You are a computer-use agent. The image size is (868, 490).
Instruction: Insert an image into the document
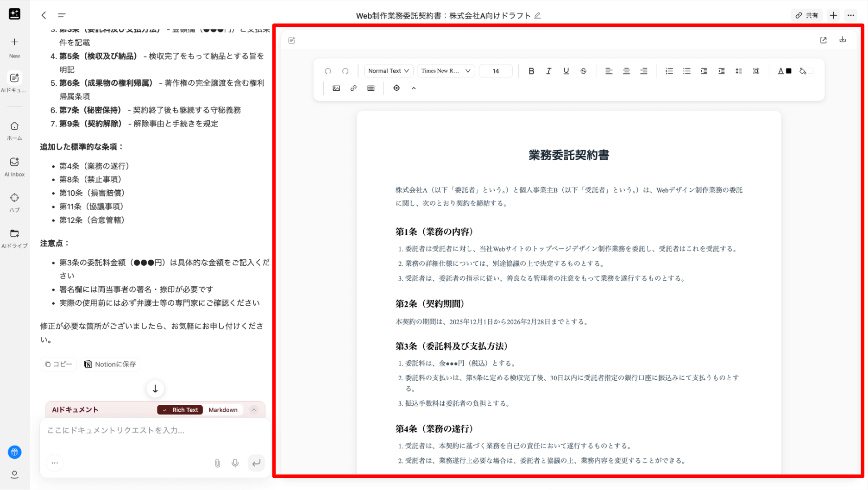pos(336,88)
